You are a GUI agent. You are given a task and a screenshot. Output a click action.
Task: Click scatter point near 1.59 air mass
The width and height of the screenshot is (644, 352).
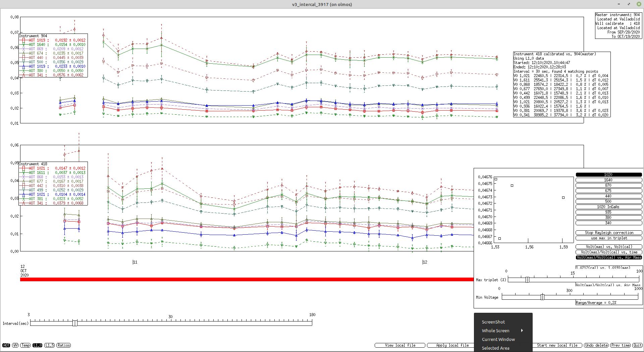pyautogui.click(x=563, y=197)
